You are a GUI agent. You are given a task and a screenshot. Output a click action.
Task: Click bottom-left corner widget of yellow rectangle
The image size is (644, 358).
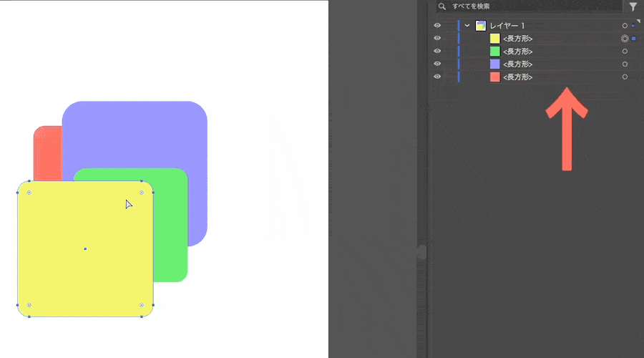29,305
